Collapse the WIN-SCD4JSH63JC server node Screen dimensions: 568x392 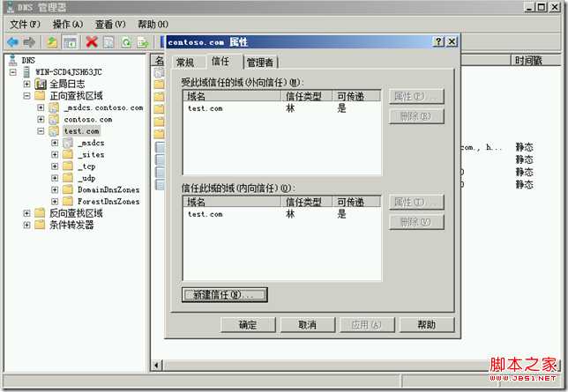tap(13, 72)
